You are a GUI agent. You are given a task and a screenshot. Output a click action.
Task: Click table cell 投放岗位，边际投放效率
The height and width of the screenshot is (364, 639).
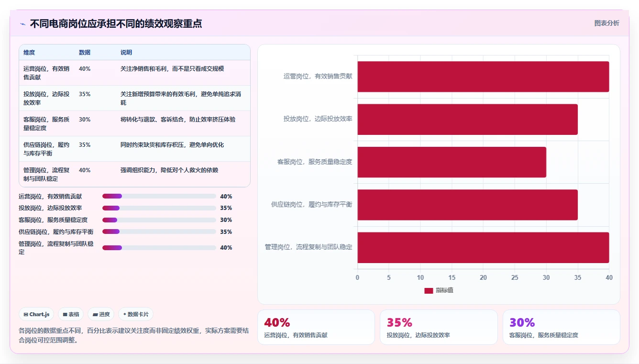point(46,98)
